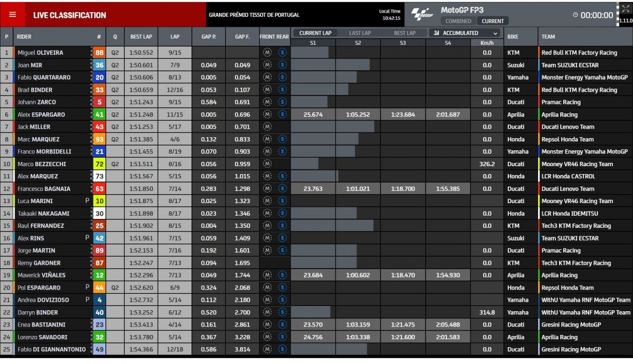Click Di Giannantonio's lap count 12/18
This screenshot has width=633, height=364.
pos(175,349)
